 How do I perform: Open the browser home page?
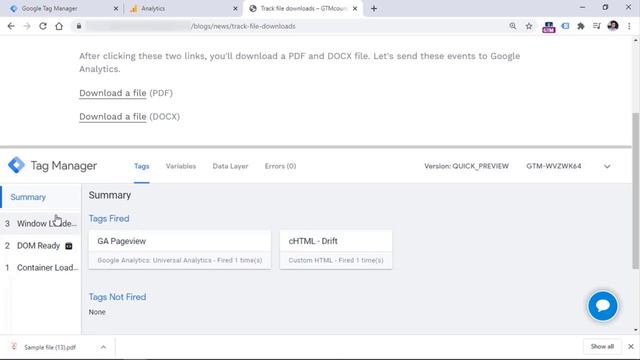pos(59,26)
